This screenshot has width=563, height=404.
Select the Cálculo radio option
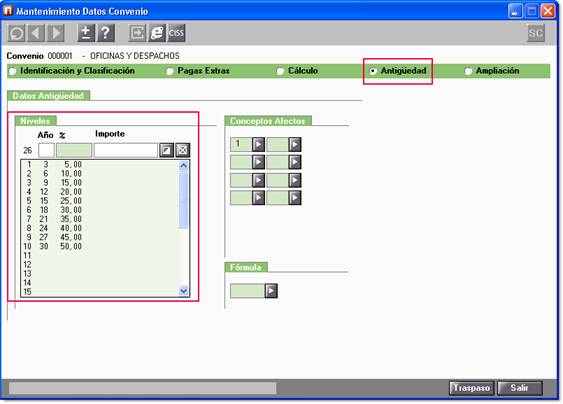pos(297,71)
